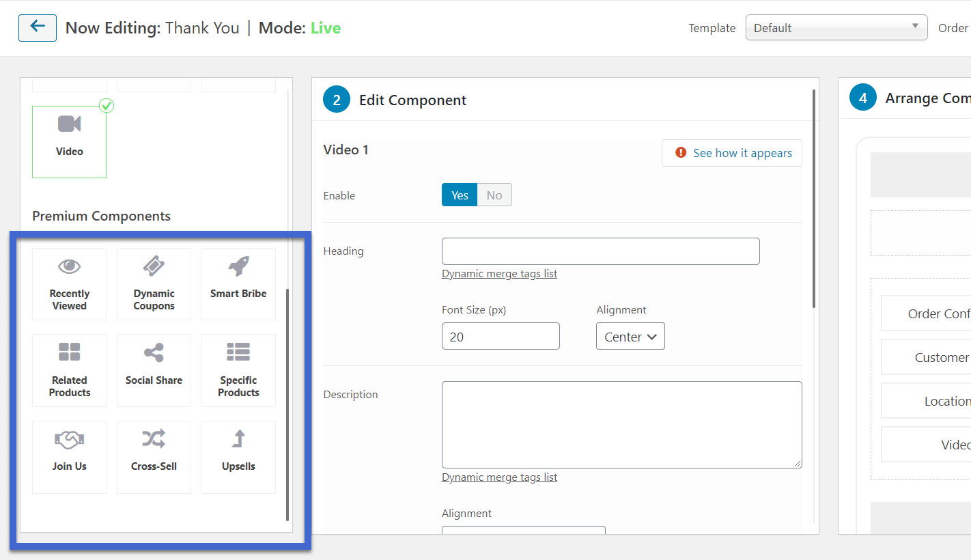971x560 pixels.
Task: Select the Related Products component
Action: pos(69,370)
